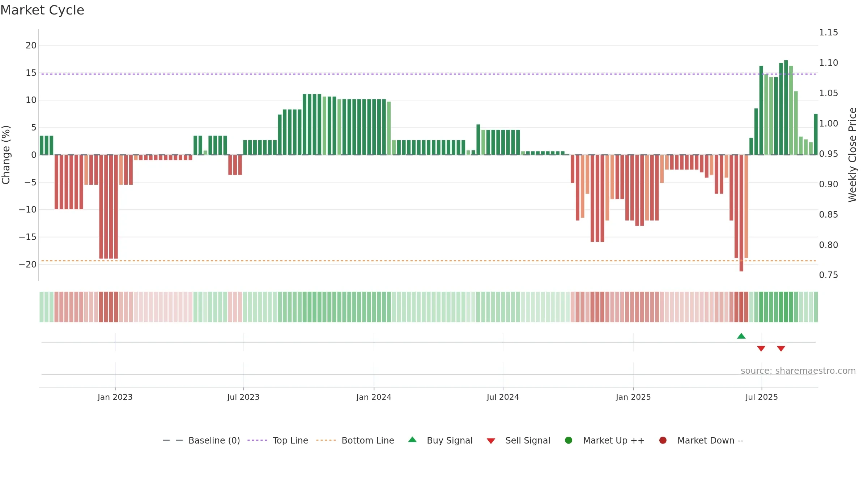Click the Top Line legend entry
868x488 pixels.
tap(278, 440)
